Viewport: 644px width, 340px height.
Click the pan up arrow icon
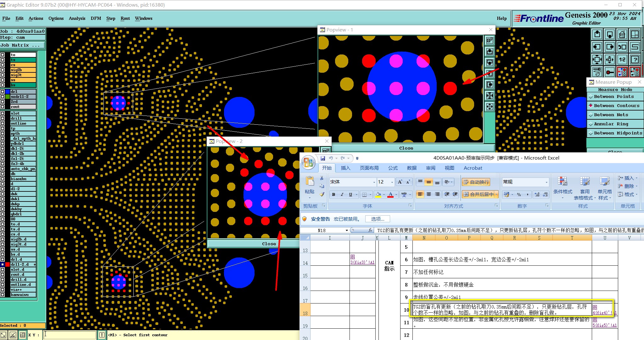pyautogui.click(x=597, y=34)
